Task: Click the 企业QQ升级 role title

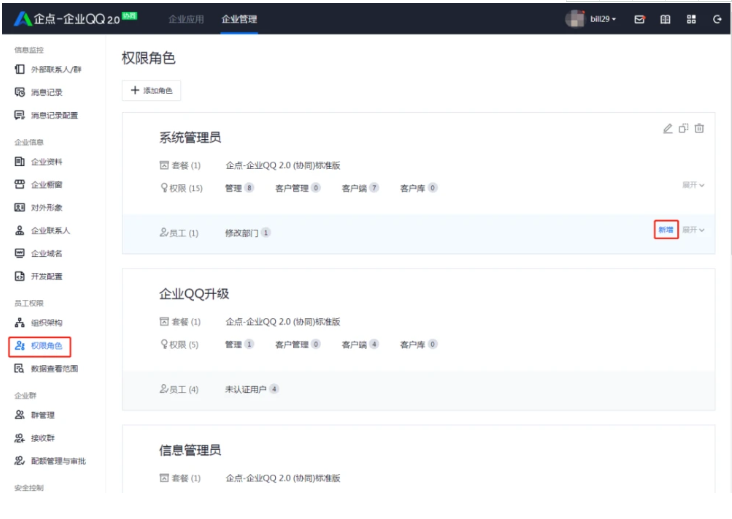Action: [x=194, y=294]
